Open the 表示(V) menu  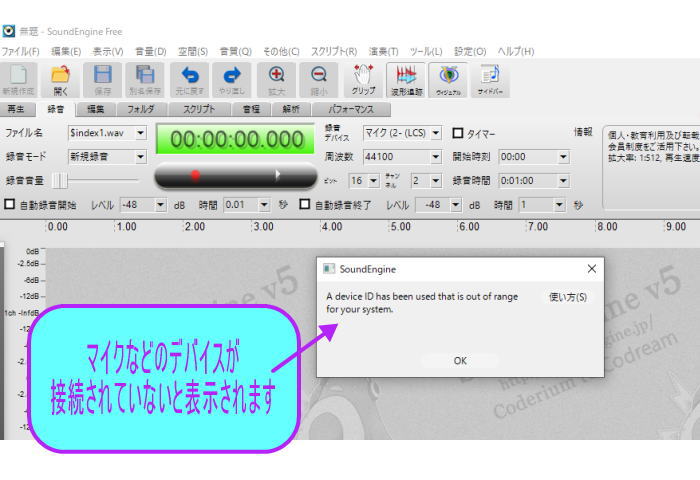click(108, 51)
